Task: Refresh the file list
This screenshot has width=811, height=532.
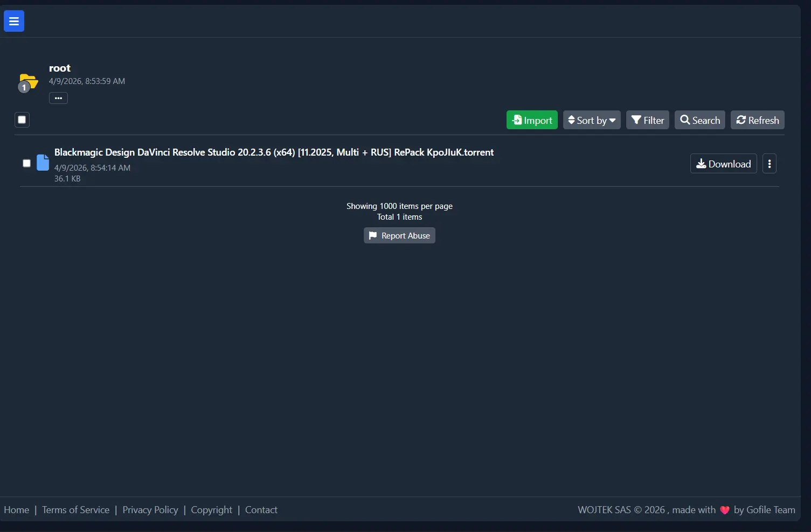Action: pos(758,120)
